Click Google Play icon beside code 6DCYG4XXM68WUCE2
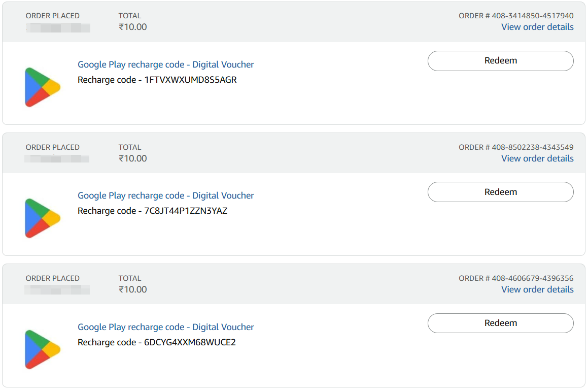This screenshot has height=390, width=588. click(43, 349)
